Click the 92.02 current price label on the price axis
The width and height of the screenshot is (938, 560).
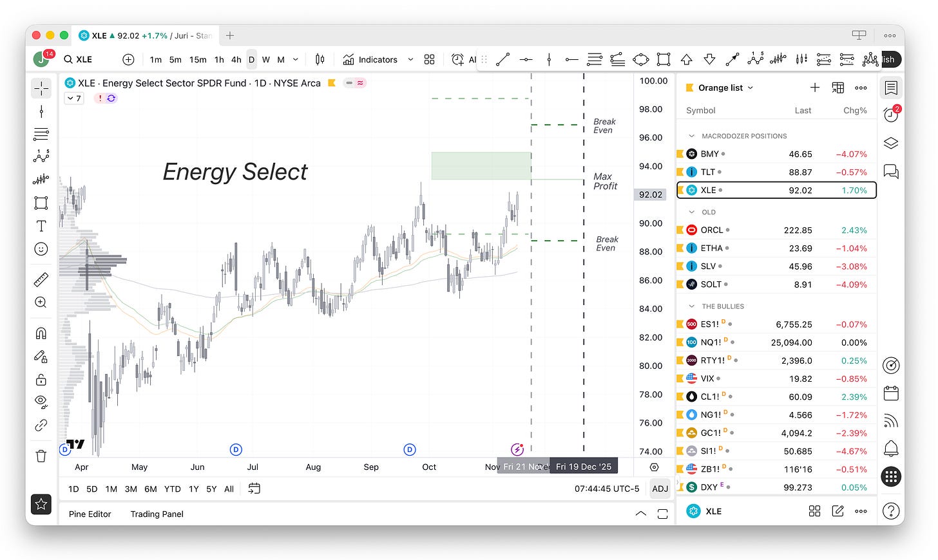point(650,194)
